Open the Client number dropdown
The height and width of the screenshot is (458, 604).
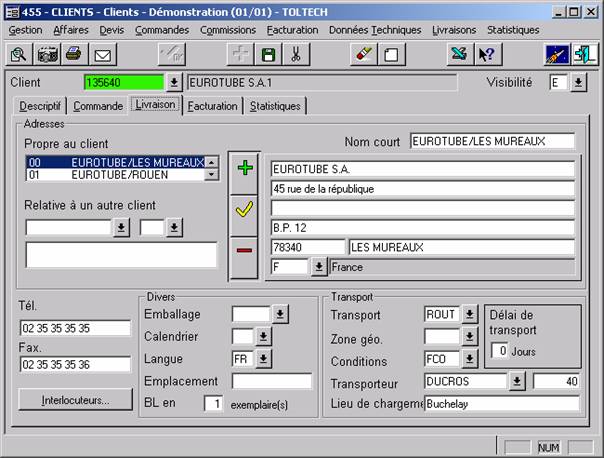coord(174,82)
